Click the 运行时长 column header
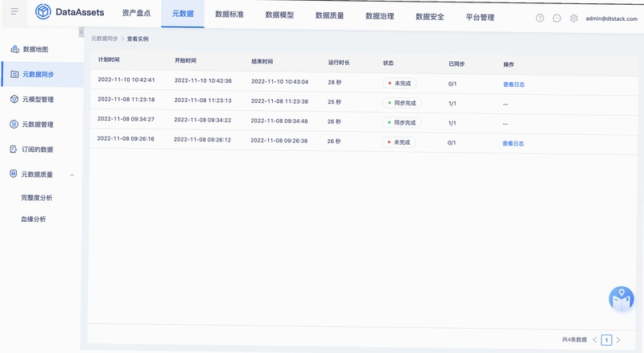 point(339,63)
